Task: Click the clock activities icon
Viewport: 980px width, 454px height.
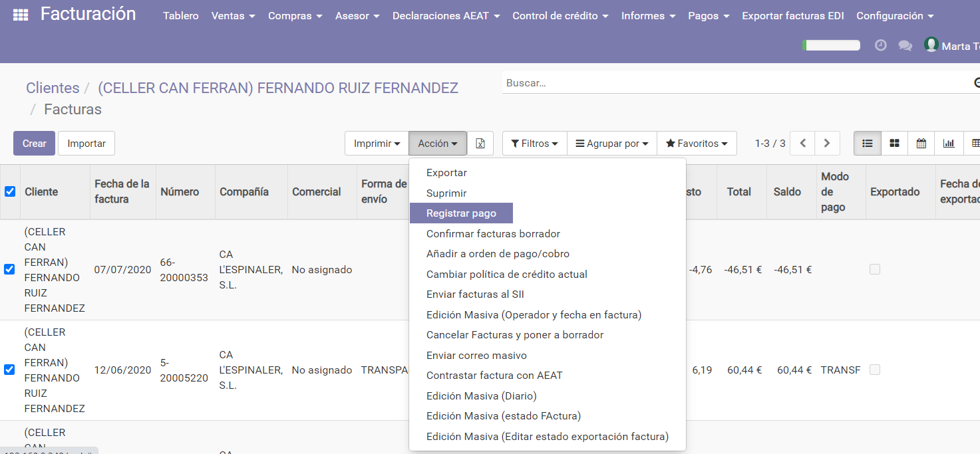Action: [x=881, y=45]
